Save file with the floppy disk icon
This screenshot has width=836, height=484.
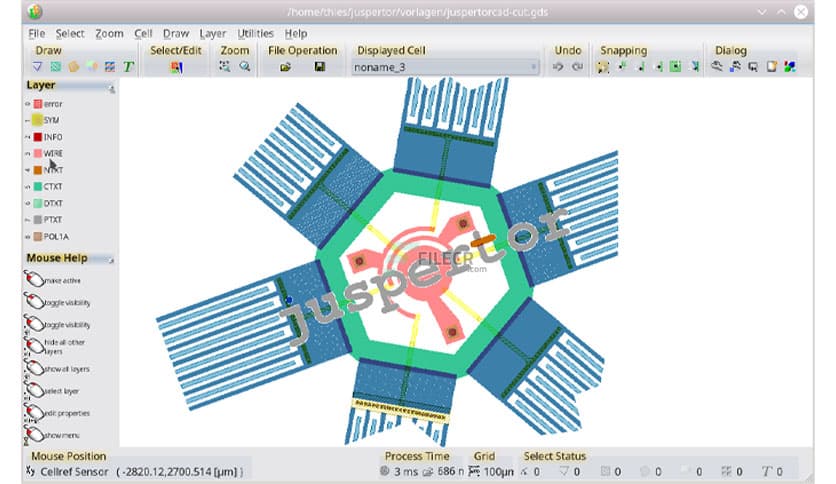pos(319,67)
